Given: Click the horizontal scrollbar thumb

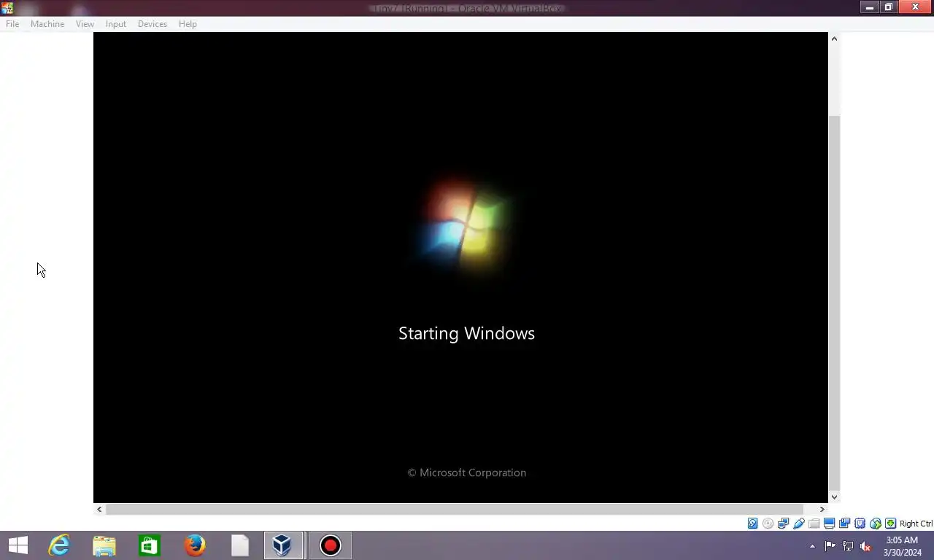Looking at the screenshot, I should pos(455,510).
